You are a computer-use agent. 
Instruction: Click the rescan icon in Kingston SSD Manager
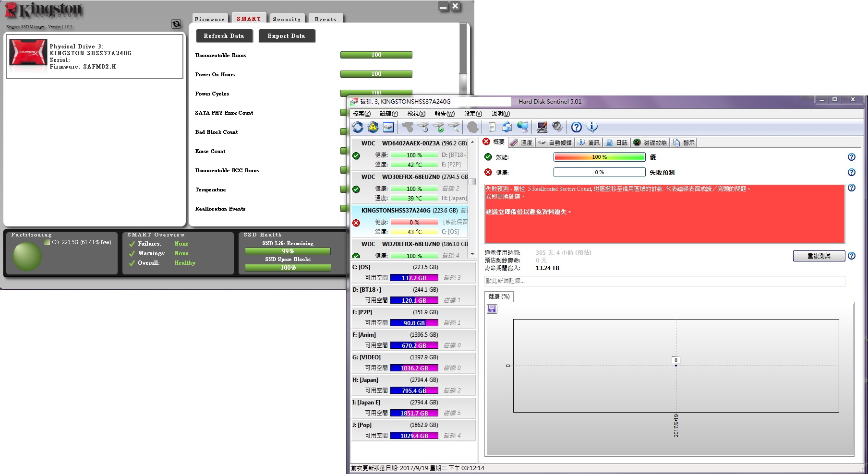pyautogui.click(x=176, y=24)
